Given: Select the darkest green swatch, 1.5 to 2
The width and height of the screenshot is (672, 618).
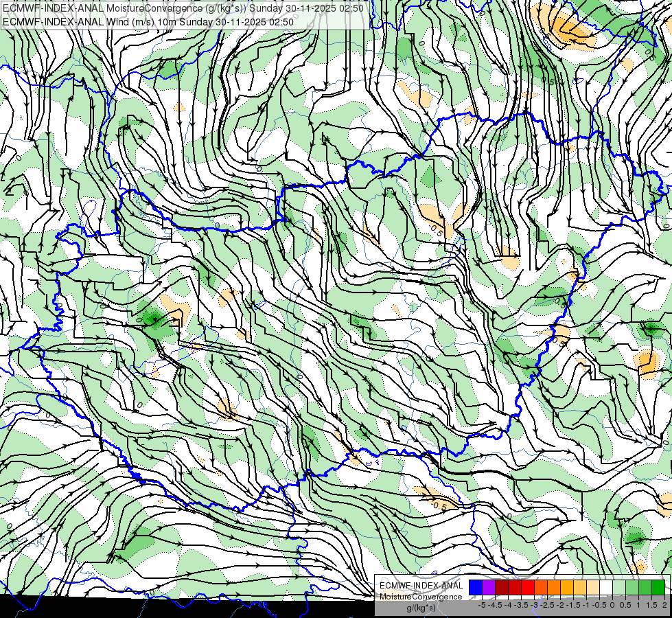Looking at the screenshot, I should pos(658,588).
